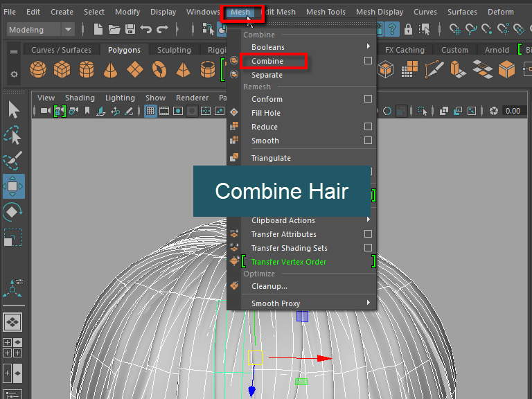Activate the Rotate tool in toolbox
This screenshot has width=532, height=399.
(13, 212)
